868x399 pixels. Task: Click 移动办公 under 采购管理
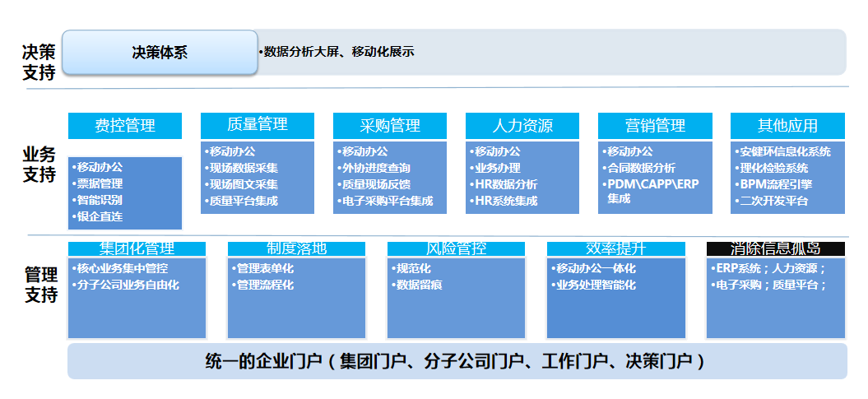pyautogui.click(x=363, y=151)
